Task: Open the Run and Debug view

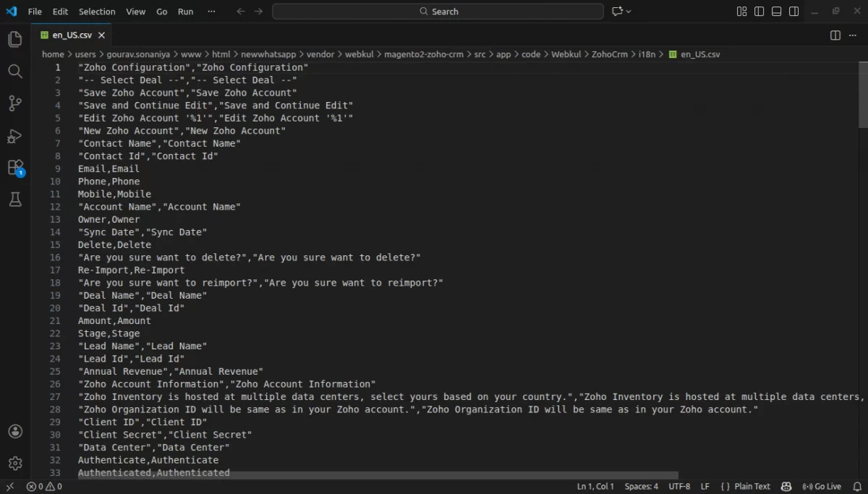Action: pos(15,136)
